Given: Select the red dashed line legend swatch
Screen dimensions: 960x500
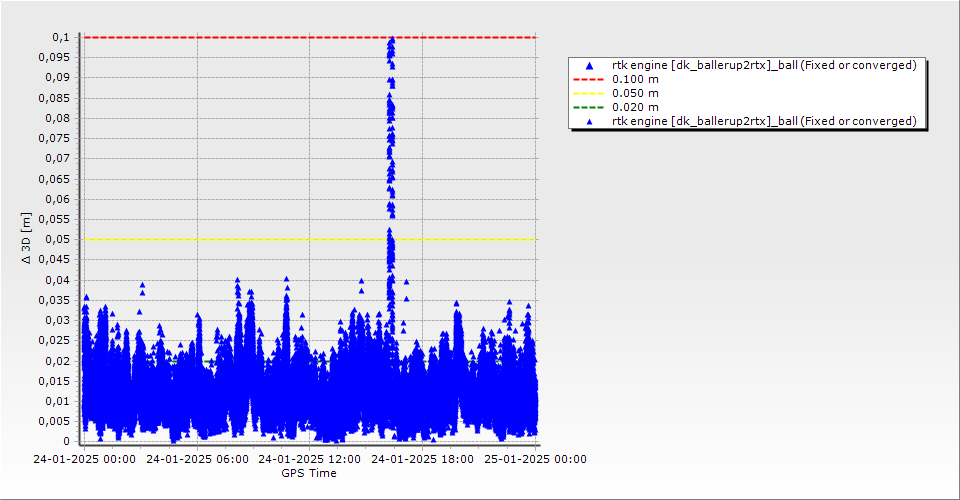Looking at the screenshot, I should click(588, 80).
